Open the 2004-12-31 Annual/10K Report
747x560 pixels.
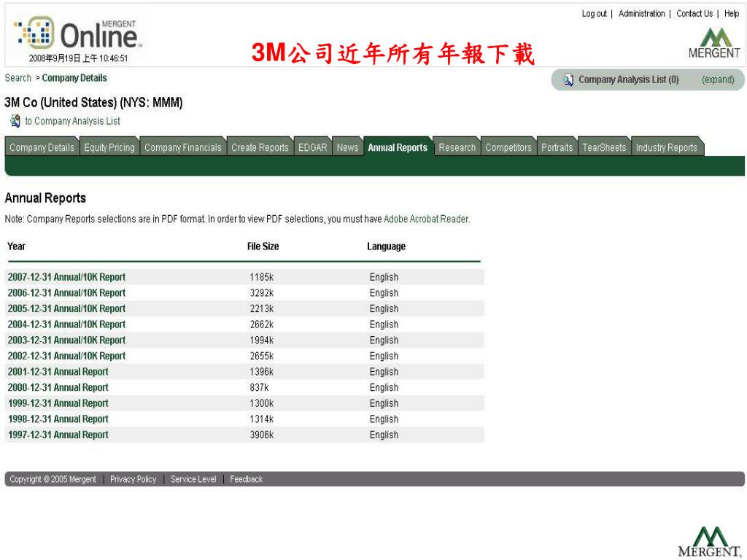pos(66,324)
